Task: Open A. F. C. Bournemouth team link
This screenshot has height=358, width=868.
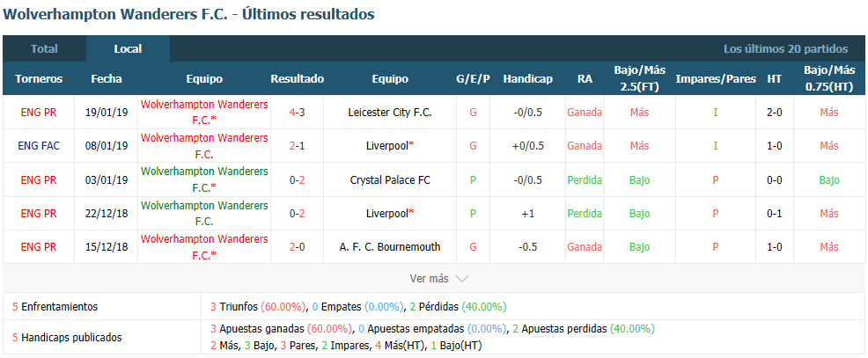Action: tap(390, 247)
